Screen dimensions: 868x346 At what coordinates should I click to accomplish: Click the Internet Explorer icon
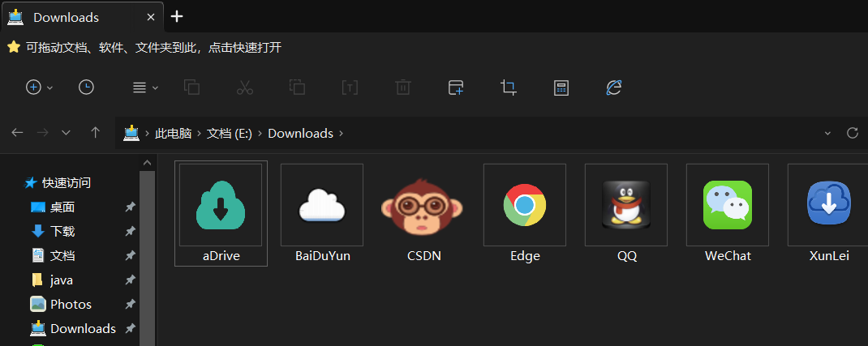coord(614,88)
